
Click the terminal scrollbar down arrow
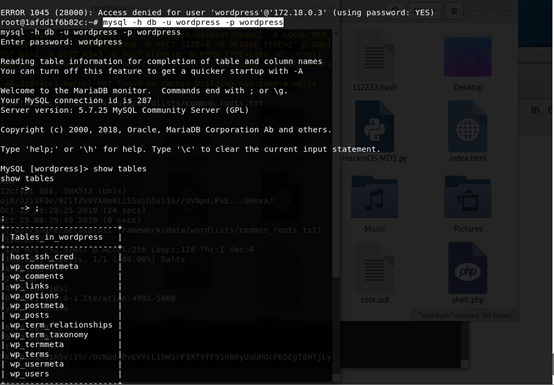click(x=336, y=378)
